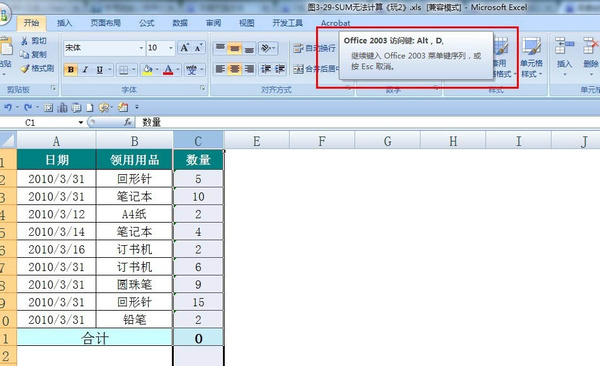
Task: Open the Acrobat ribbon tab
Action: [x=335, y=23]
